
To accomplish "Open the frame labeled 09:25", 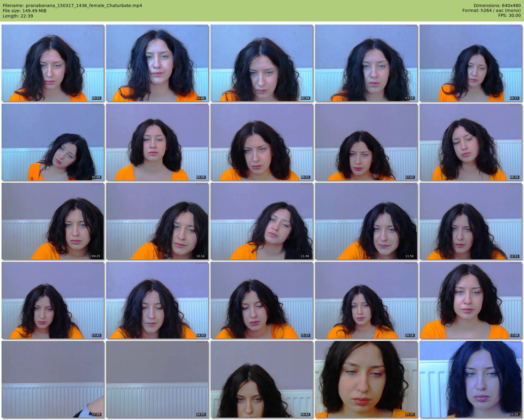I will click(53, 221).
